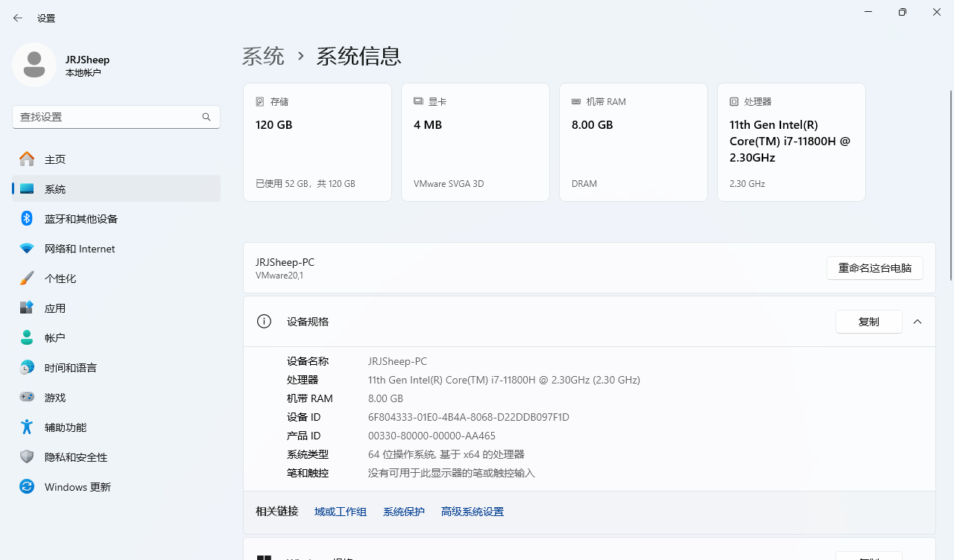This screenshot has height=560, width=954.
Task: Open the 高级系统设置 link
Action: point(473,512)
